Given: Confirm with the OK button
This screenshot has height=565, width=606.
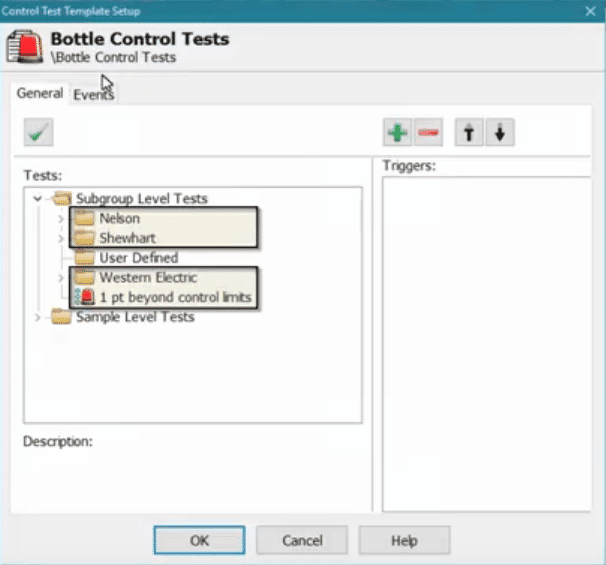Looking at the screenshot, I should click(x=200, y=540).
